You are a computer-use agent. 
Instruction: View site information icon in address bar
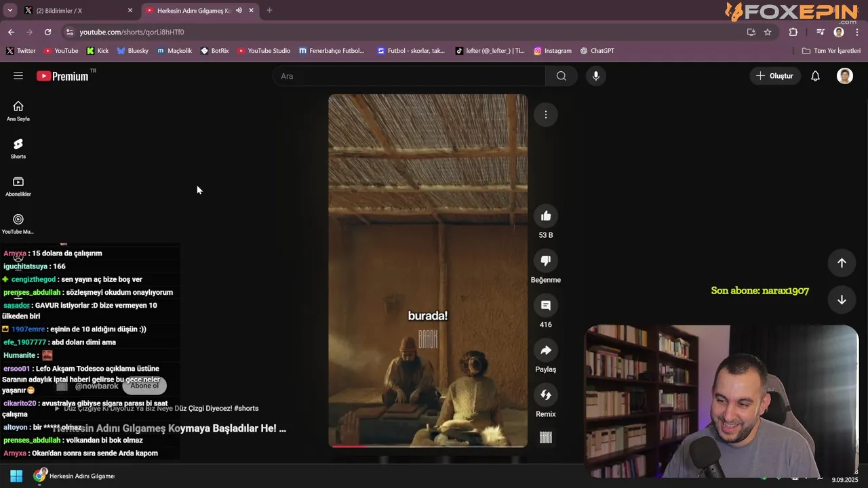69,32
